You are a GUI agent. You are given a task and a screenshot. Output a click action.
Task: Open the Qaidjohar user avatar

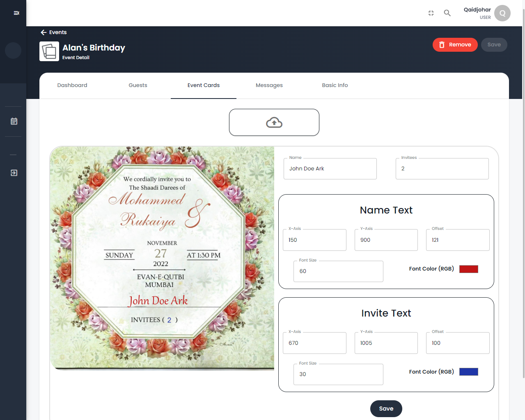pyautogui.click(x=502, y=13)
